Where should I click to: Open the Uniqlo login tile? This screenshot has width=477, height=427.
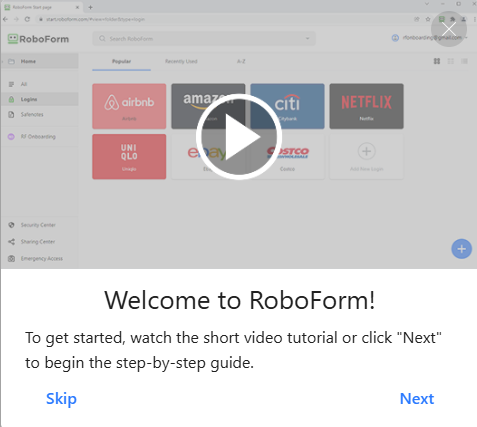coord(129,157)
